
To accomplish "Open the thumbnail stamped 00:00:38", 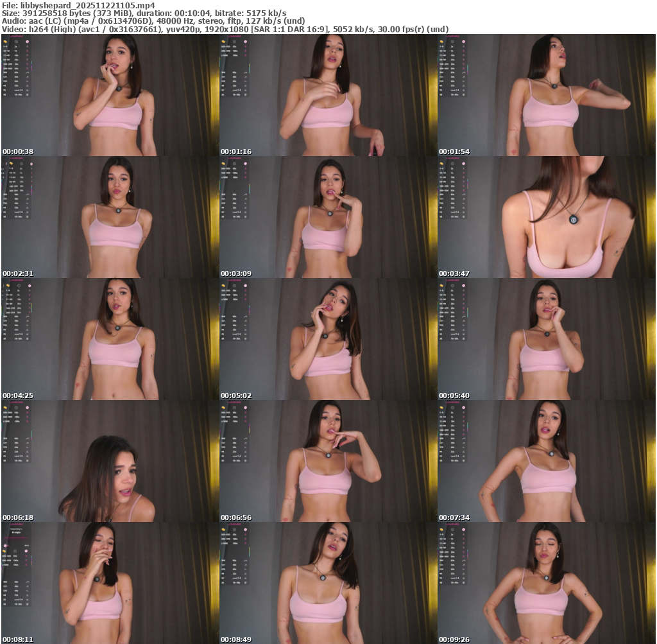I will click(x=110, y=95).
